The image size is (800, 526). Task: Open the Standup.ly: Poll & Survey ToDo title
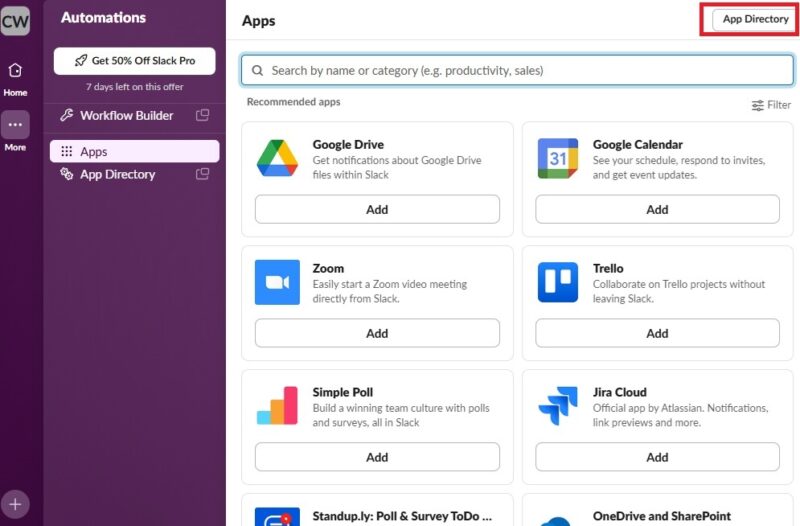pyautogui.click(x=402, y=516)
